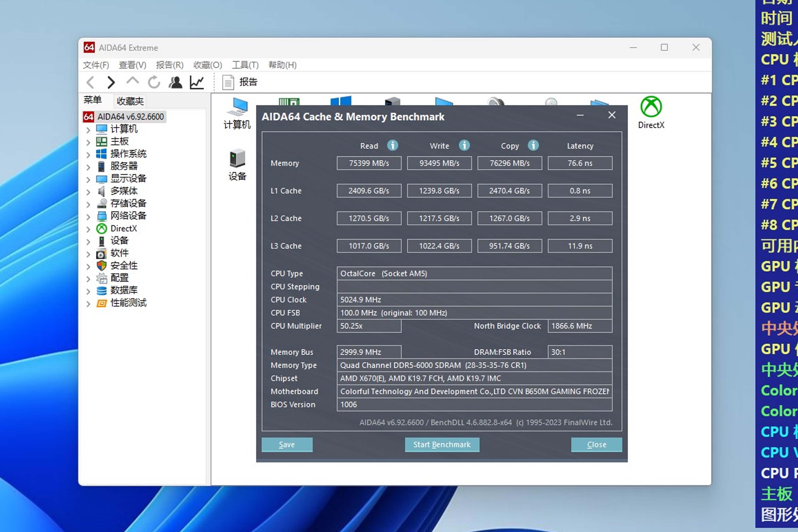Click the Memory Read result field

tap(369, 163)
